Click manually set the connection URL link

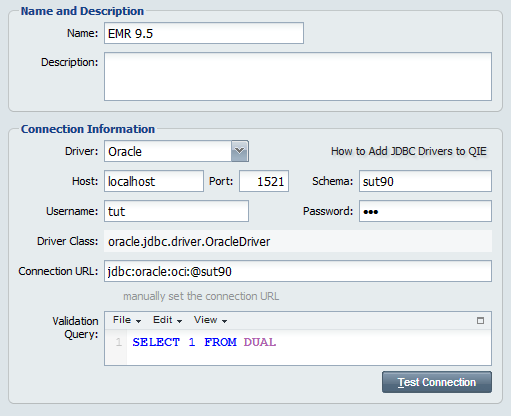(x=201, y=296)
